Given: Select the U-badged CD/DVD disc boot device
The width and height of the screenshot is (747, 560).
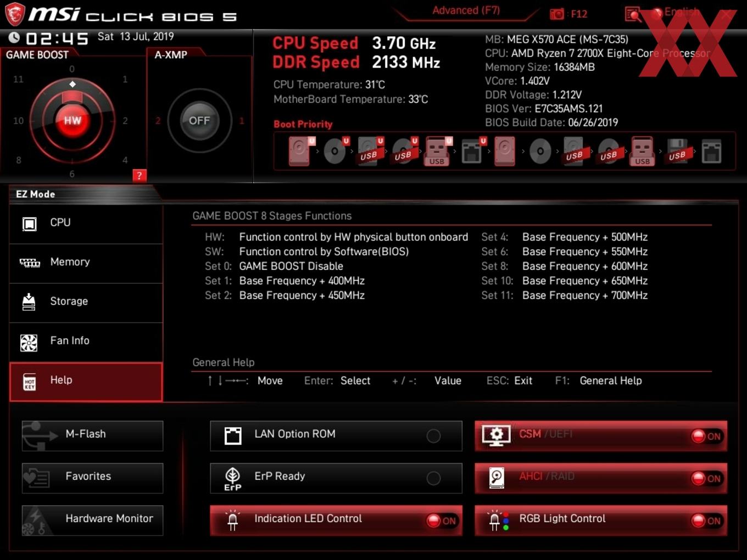Looking at the screenshot, I should coord(336,151).
